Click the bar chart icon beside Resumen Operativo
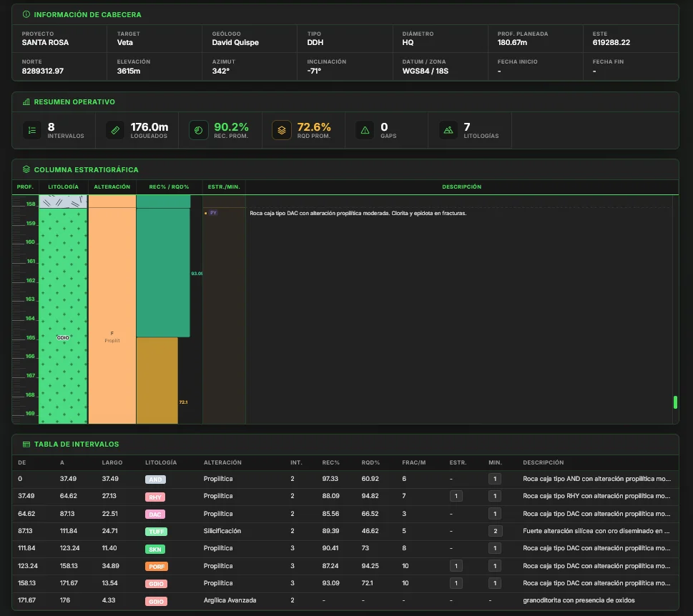 point(26,102)
